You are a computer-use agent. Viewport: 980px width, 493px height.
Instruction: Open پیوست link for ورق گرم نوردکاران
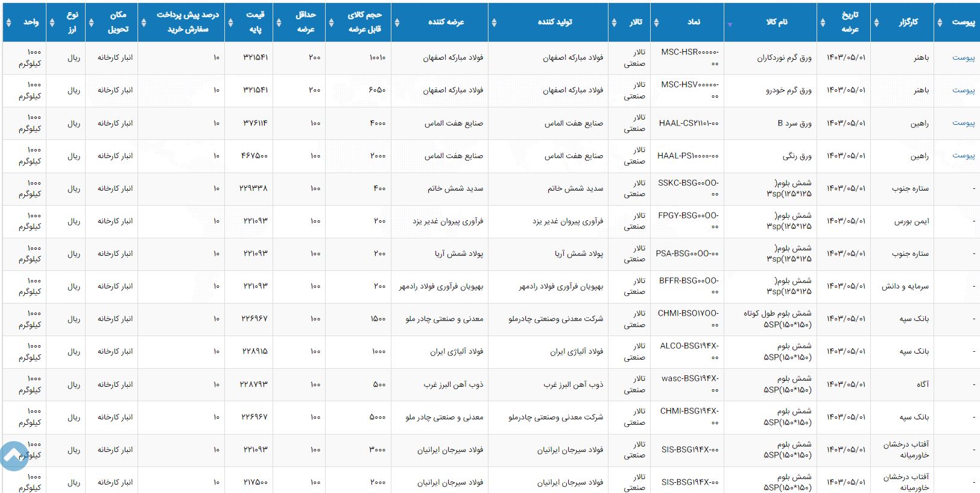pos(963,57)
